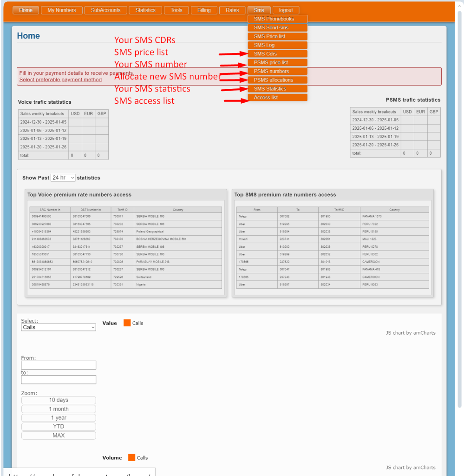Select the PARAGUAY MOBILE 248 cell

pyautogui.click(x=178, y=262)
